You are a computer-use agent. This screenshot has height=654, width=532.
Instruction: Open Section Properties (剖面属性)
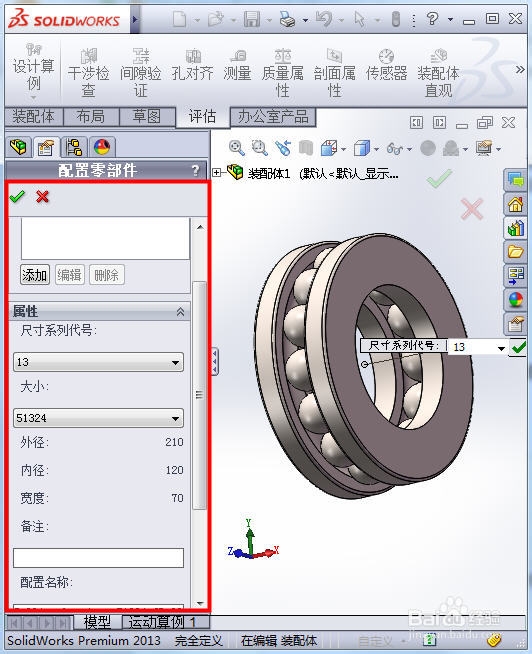[x=334, y=72]
